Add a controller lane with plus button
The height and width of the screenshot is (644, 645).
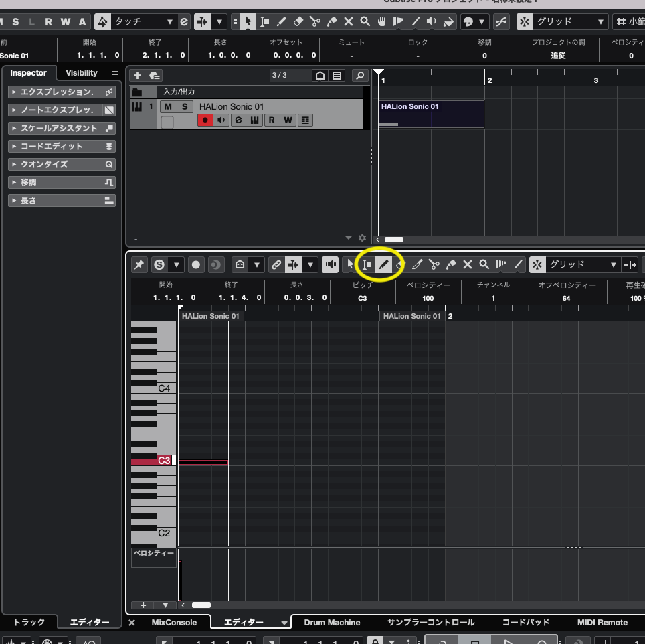click(143, 605)
